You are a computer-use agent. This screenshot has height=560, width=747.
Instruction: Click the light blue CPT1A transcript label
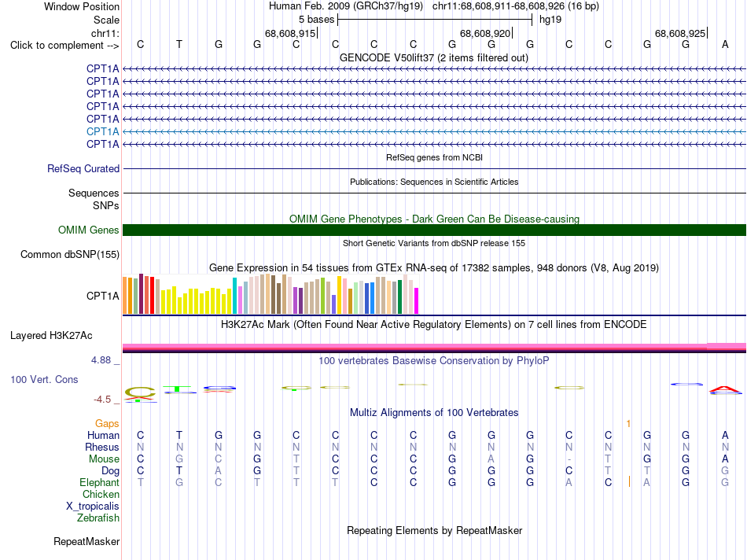click(102, 131)
